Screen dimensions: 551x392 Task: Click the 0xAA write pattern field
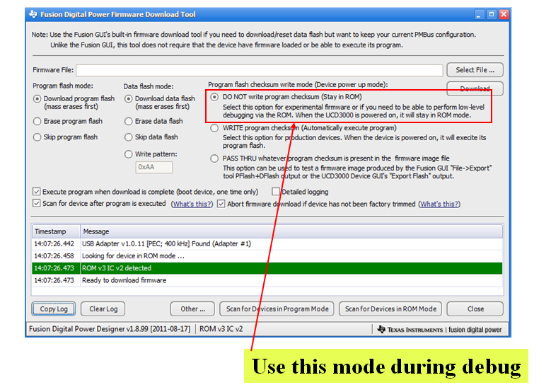(154, 167)
